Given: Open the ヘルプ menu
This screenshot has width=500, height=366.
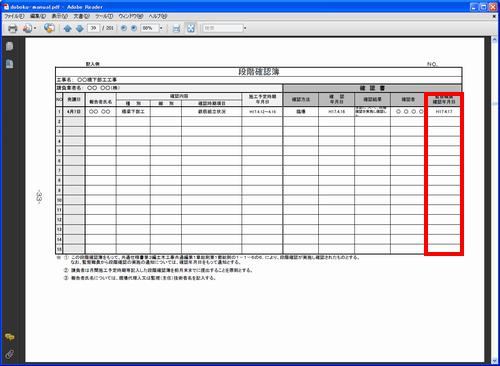Looking at the screenshot, I should click(x=158, y=16).
